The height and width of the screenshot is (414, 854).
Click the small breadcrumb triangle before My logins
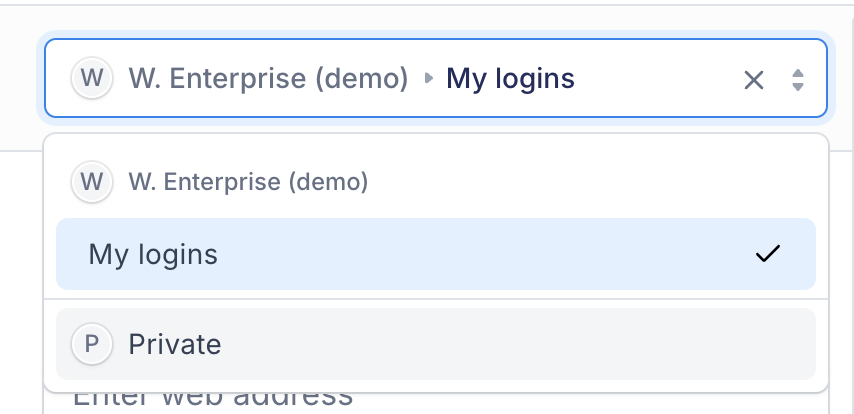pyautogui.click(x=429, y=78)
